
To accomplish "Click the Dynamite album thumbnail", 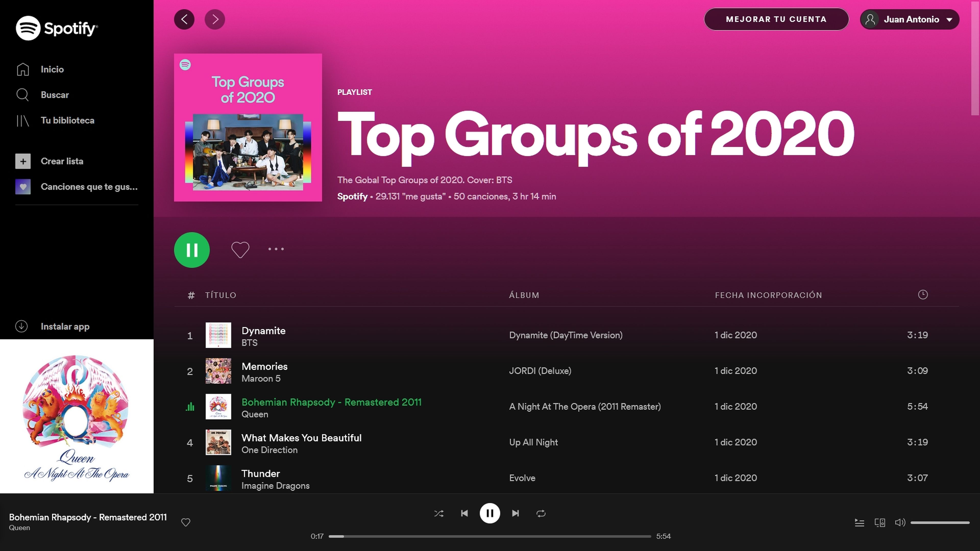I will pyautogui.click(x=218, y=335).
